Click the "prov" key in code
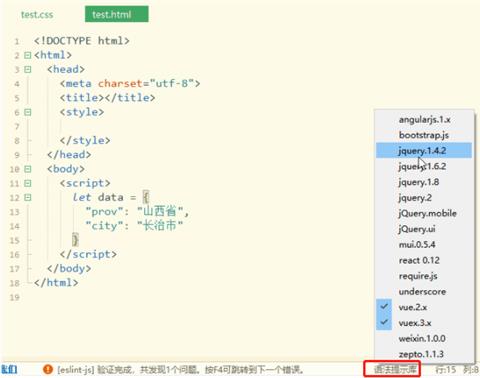The image size is (480, 378). [x=104, y=212]
